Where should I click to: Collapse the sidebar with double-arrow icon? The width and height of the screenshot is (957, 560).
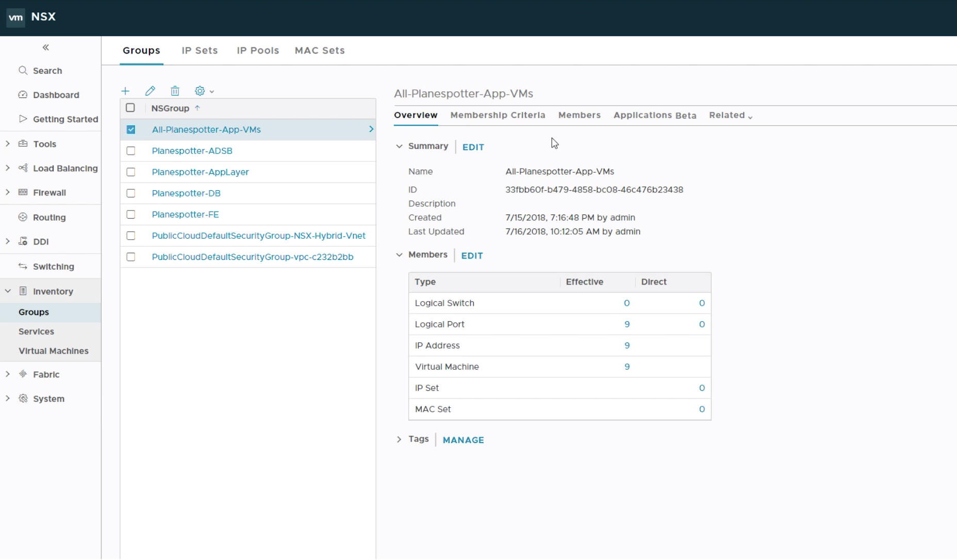[x=46, y=47]
